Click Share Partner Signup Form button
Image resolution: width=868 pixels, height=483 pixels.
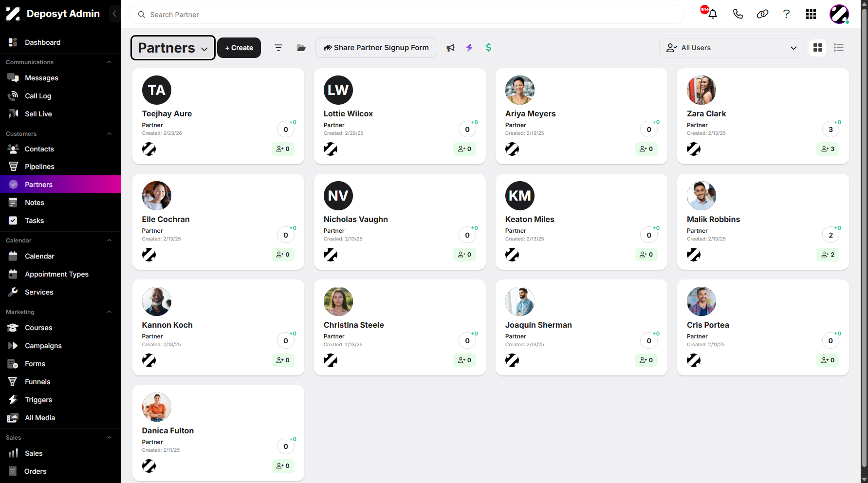[376, 48]
